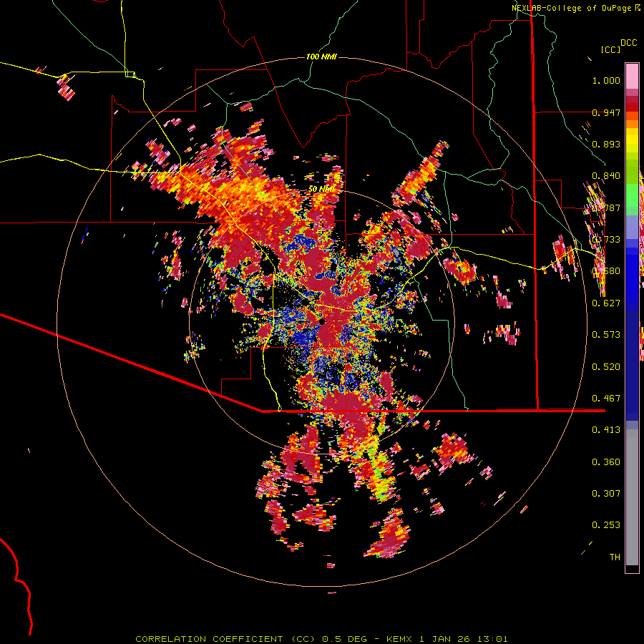The image size is (644, 644).
Task: Click the DCC product label
Action: (x=629, y=43)
